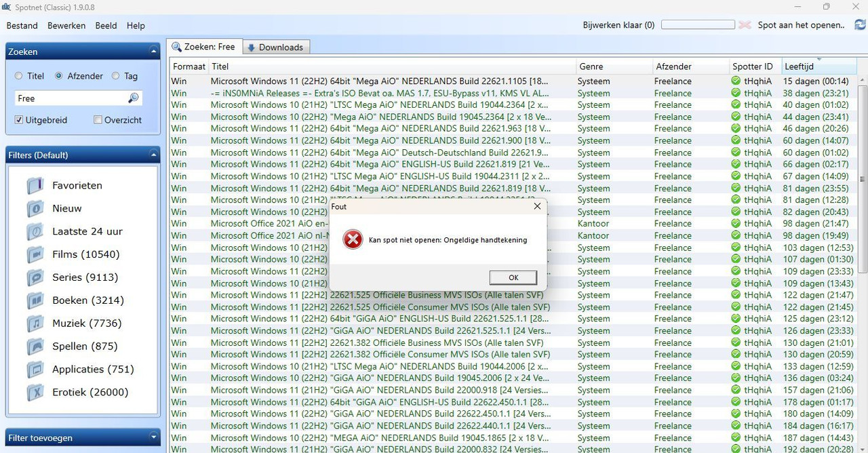The width and height of the screenshot is (868, 453).
Task: Sort by the Formaat column header
Action: click(x=189, y=66)
